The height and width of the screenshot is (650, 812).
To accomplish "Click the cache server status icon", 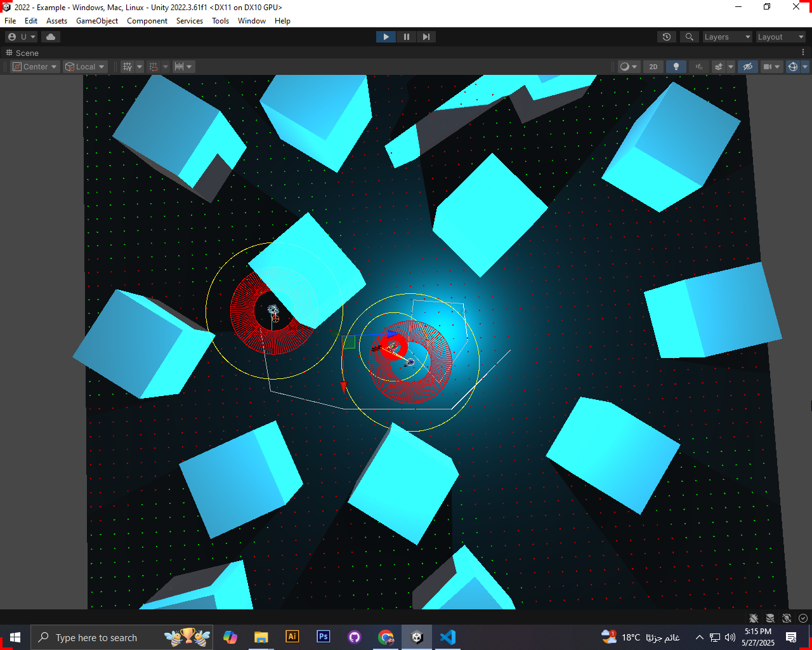I will [x=770, y=618].
